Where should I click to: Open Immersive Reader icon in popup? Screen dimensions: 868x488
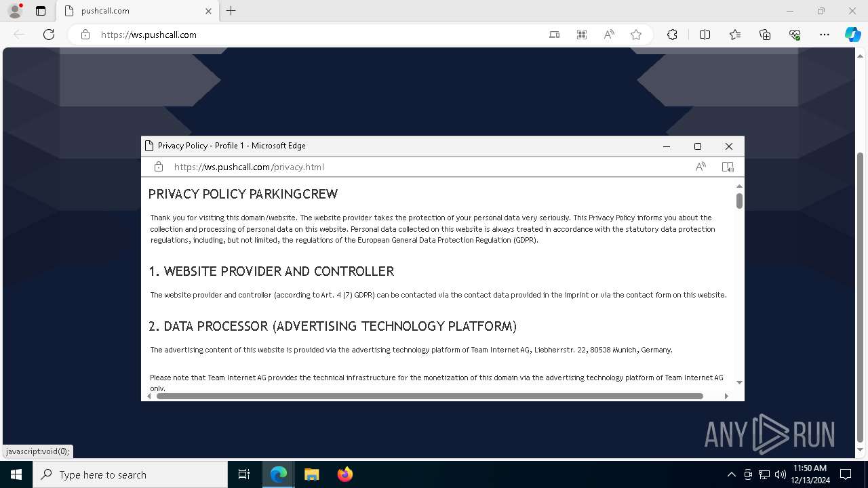click(728, 167)
